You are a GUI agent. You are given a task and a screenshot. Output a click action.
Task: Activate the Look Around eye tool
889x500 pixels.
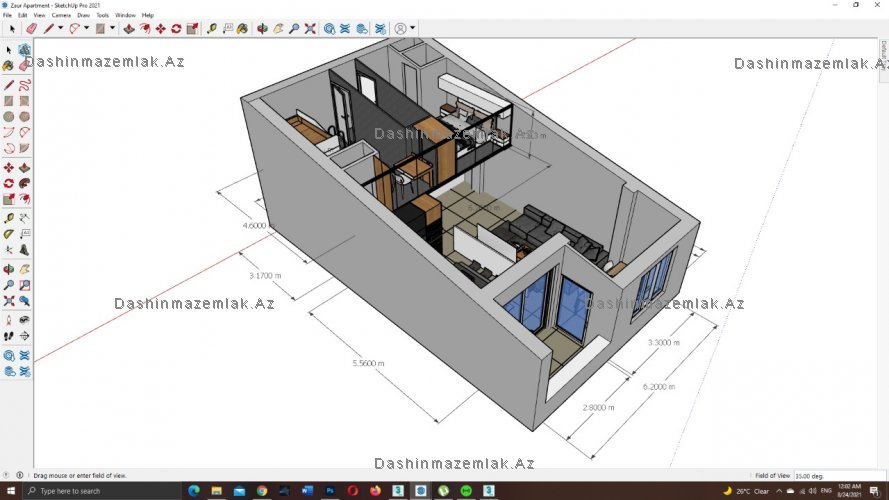24,319
